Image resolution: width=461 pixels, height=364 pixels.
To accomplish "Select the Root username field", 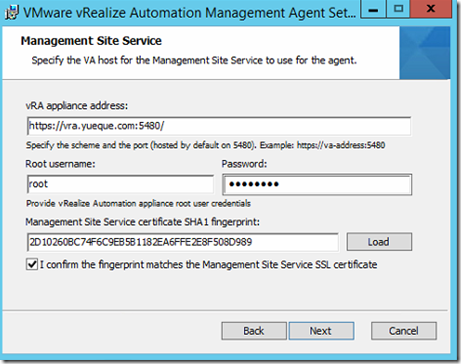I will [120, 184].
